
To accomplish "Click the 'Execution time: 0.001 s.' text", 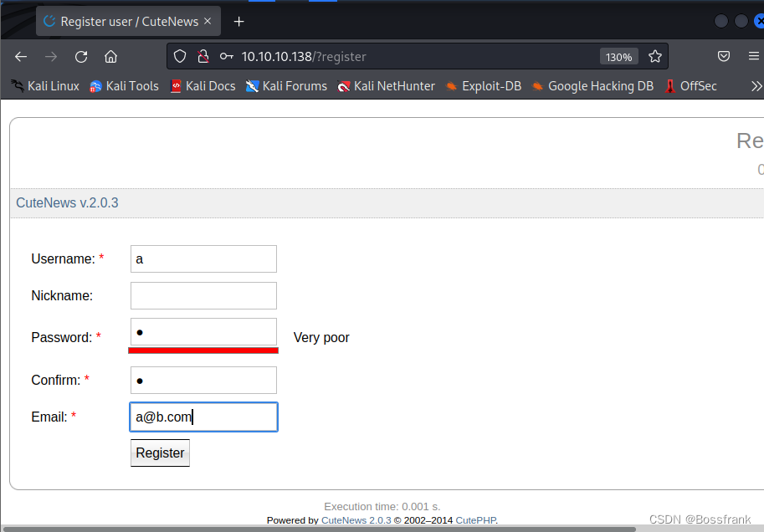I will coord(382,507).
